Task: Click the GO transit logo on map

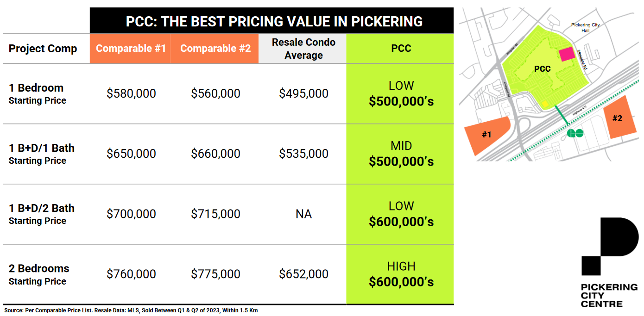Action: tap(575, 133)
